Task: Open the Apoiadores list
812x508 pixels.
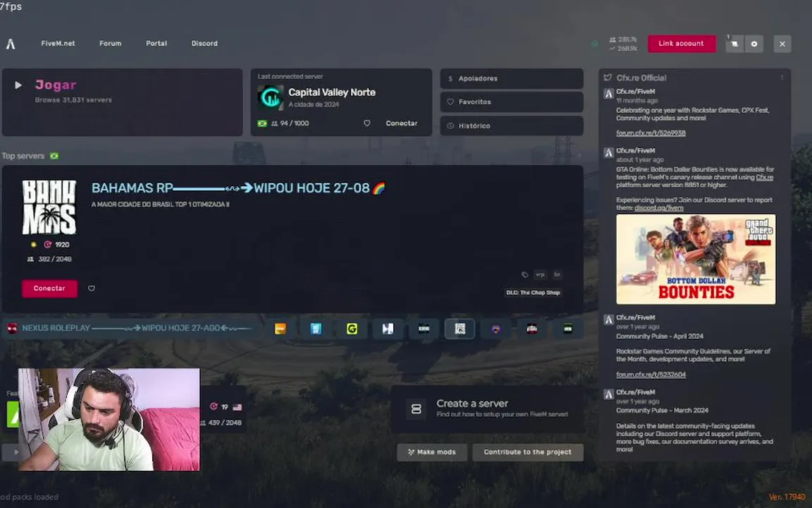Action: 512,79
